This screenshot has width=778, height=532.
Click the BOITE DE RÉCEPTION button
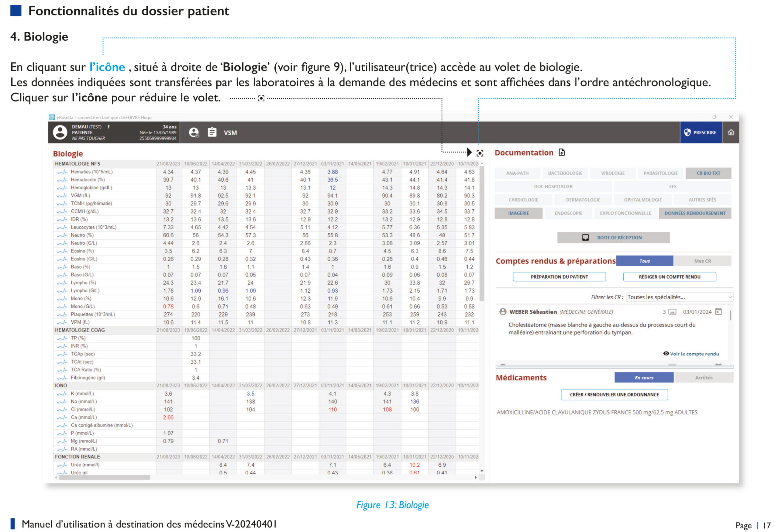(x=613, y=238)
